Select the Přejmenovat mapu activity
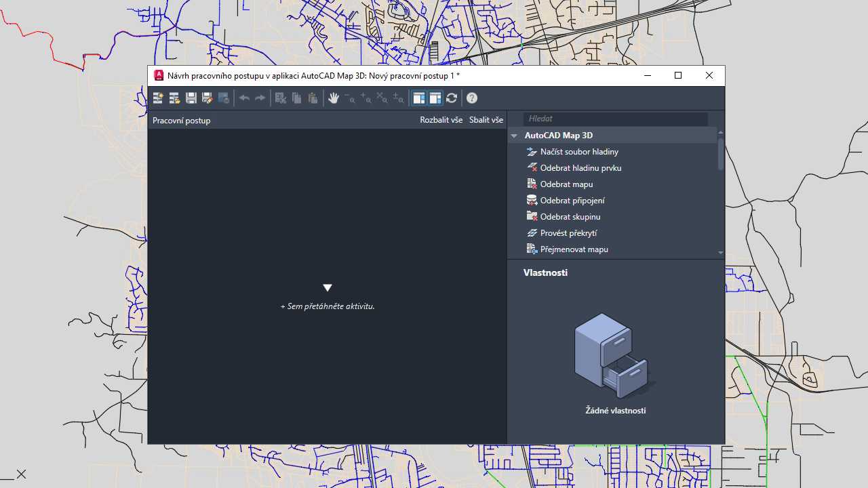This screenshot has width=868, height=488. pyautogui.click(x=574, y=249)
